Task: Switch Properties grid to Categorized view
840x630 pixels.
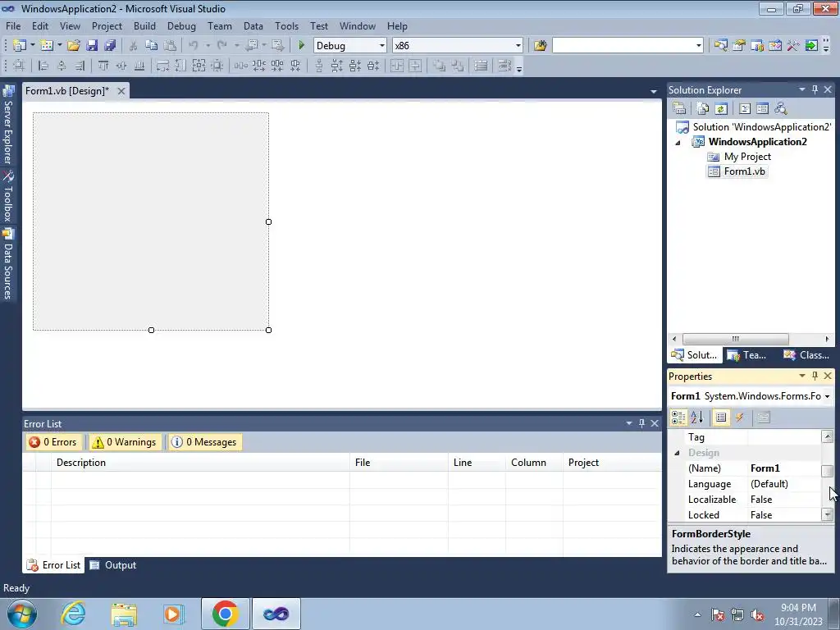Action: [x=678, y=418]
